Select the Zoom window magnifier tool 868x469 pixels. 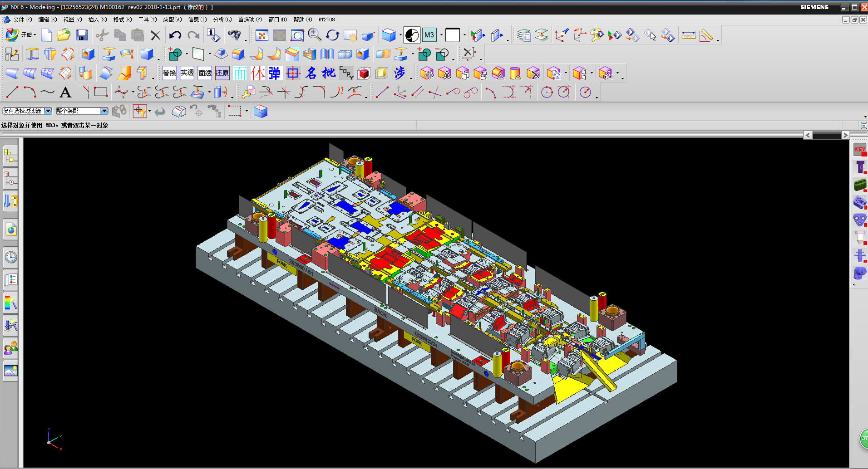tap(297, 35)
